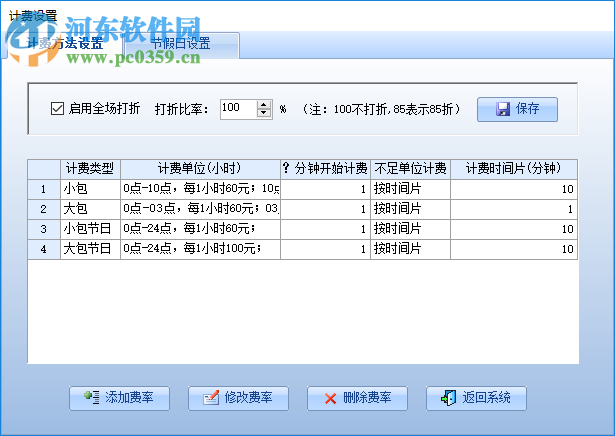Click the plus icon on 添加费率
The width and height of the screenshot is (615, 436).
(x=91, y=397)
